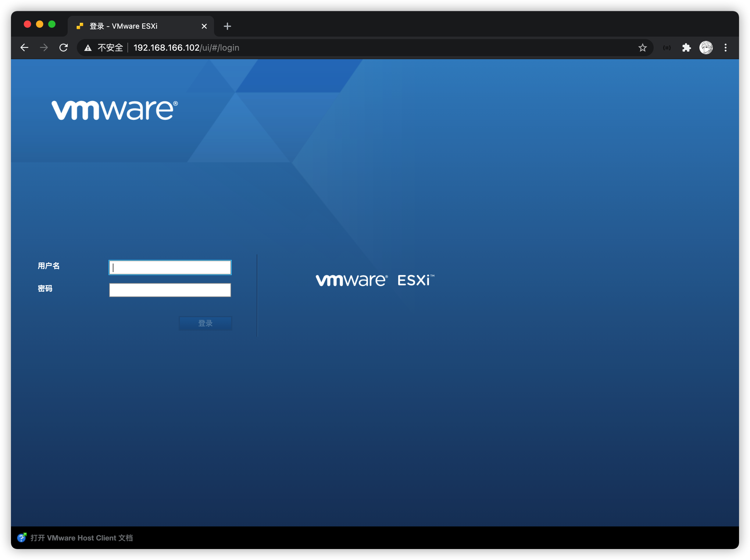Bookmark this page with the star icon
The width and height of the screenshot is (750, 560).
(642, 48)
